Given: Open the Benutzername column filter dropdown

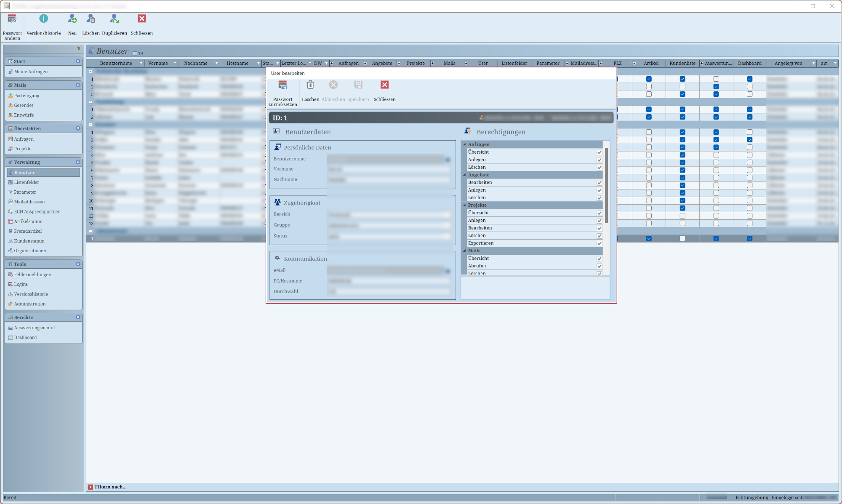Looking at the screenshot, I should (141, 64).
